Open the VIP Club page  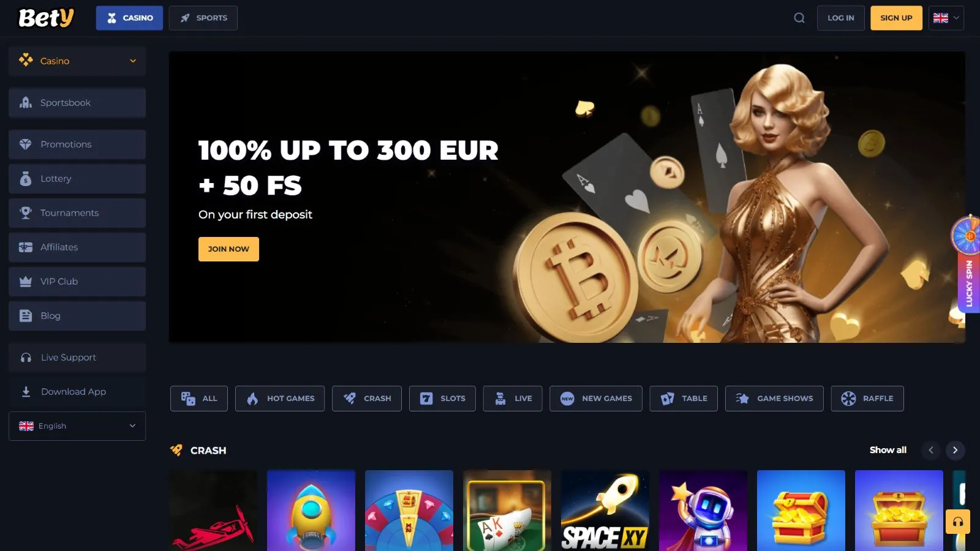[x=77, y=282]
